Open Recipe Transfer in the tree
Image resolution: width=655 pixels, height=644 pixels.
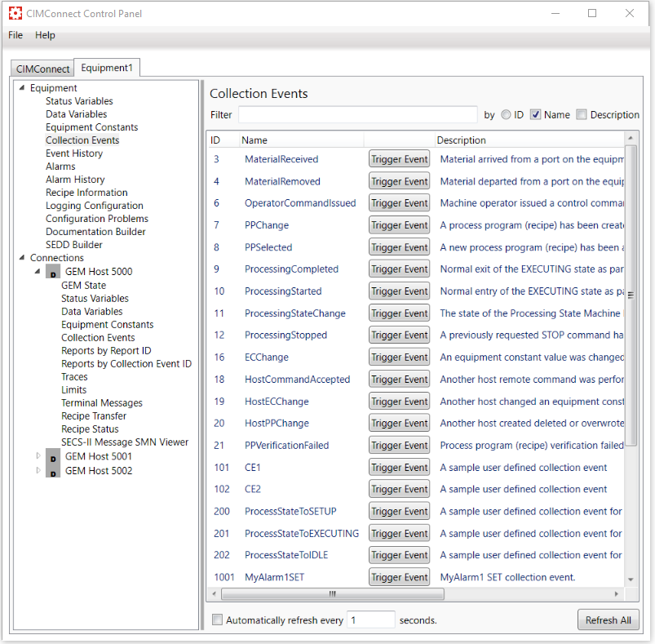(x=94, y=415)
